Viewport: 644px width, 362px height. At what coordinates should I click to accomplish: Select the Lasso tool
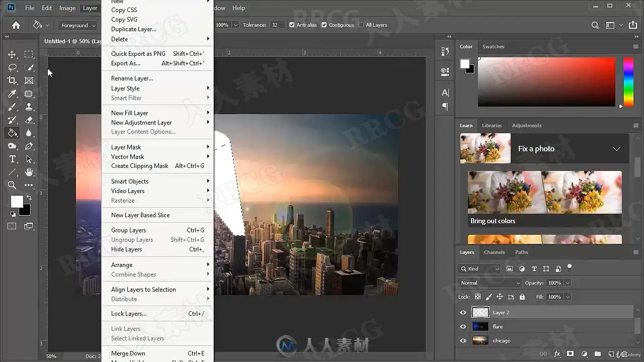pos(12,67)
